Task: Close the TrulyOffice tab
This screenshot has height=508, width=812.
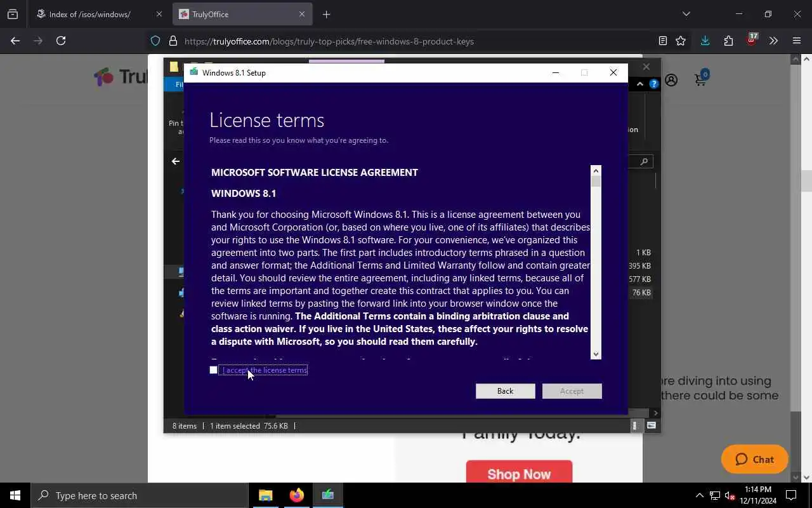Action: pyautogui.click(x=302, y=14)
